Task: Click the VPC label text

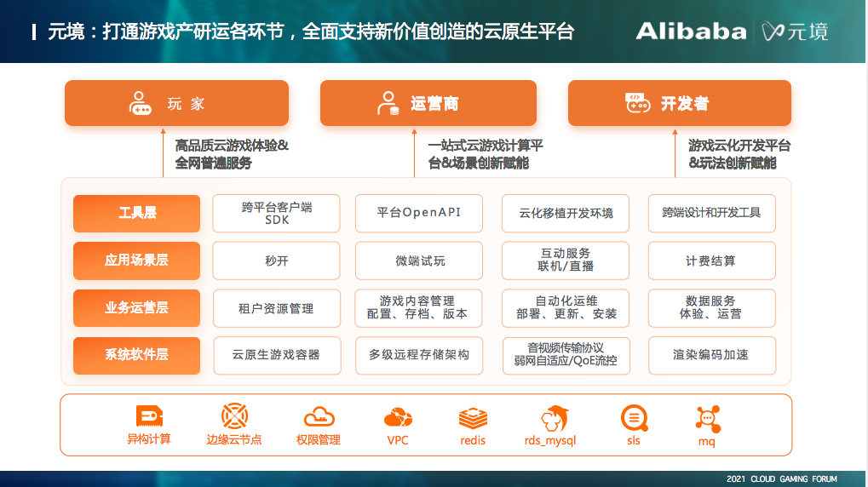Action: click(398, 440)
